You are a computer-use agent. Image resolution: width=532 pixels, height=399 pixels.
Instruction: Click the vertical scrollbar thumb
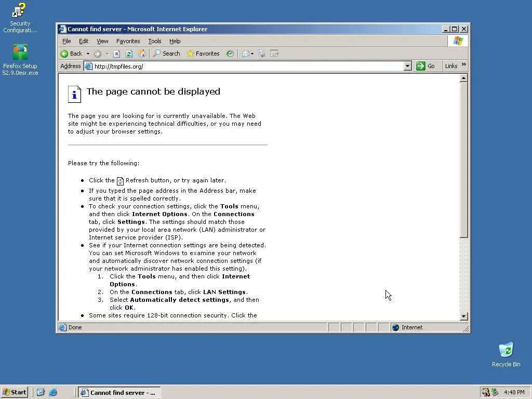click(464, 160)
